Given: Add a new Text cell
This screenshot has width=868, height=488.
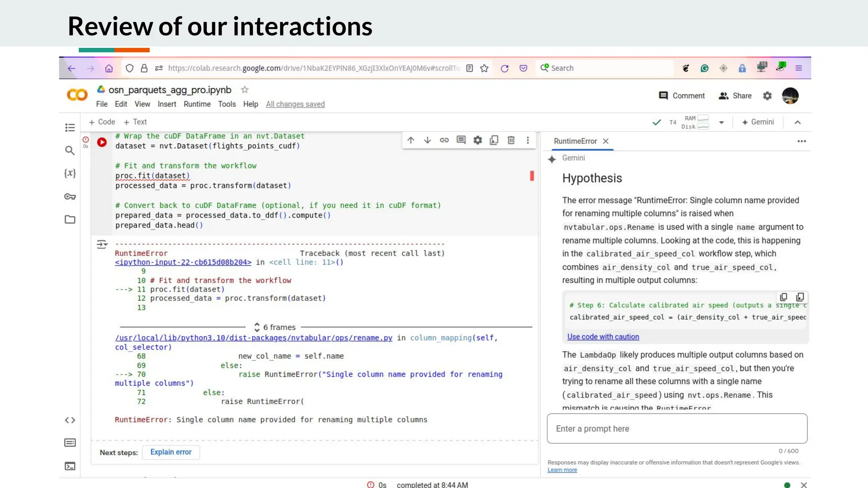Looking at the screenshot, I should tap(135, 122).
